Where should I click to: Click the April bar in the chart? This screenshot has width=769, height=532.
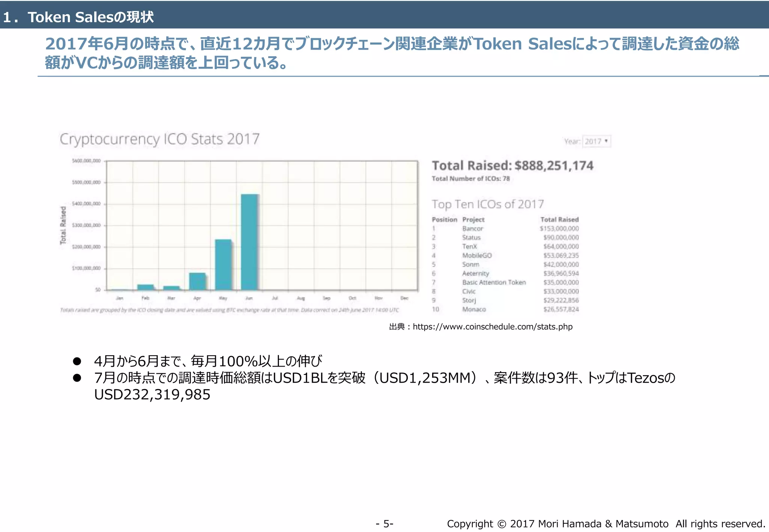click(198, 281)
